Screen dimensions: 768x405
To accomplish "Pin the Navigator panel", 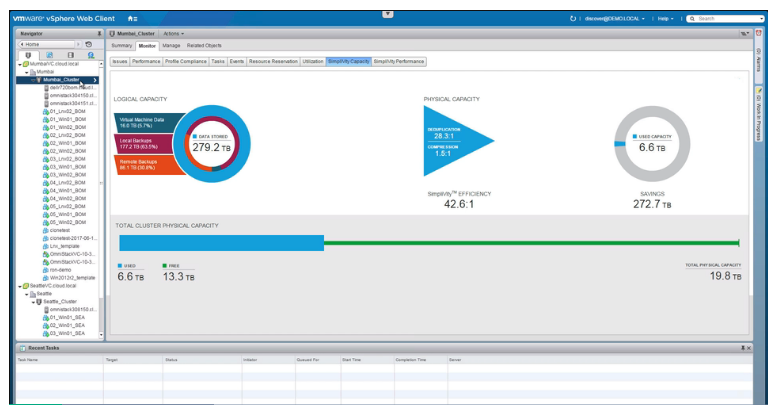I will pyautogui.click(x=99, y=33).
